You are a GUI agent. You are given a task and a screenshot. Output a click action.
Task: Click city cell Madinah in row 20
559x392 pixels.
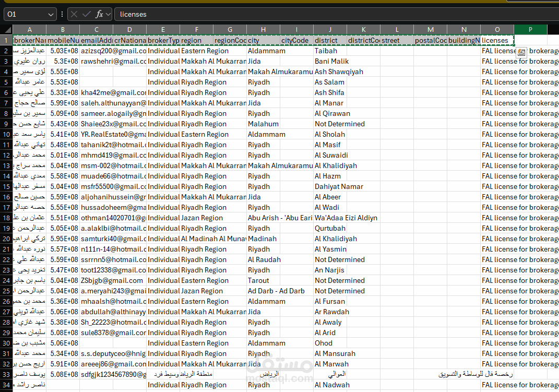pos(263,239)
